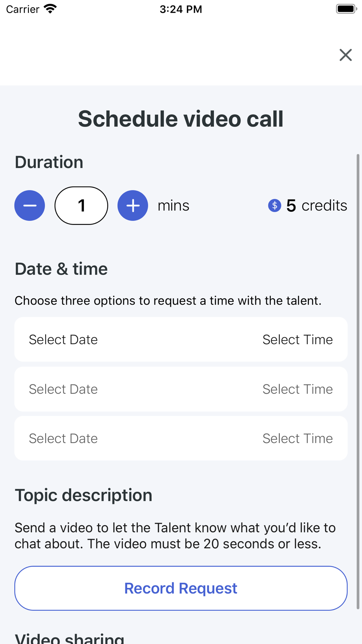Tap the Schedule video call heading
This screenshot has height=644, width=362.
point(181,119)
